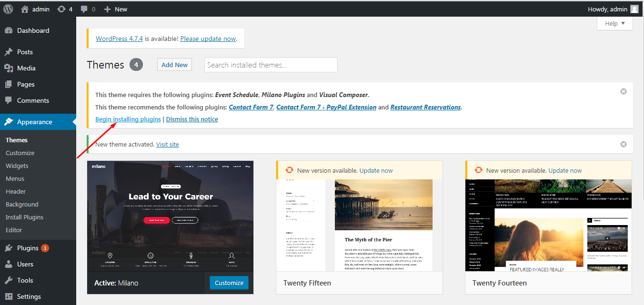Click the Plugins plug icon in the sidebar
The width and height of the screenshot is (644, 305).
pyautogui.click(x=9, y=248)
